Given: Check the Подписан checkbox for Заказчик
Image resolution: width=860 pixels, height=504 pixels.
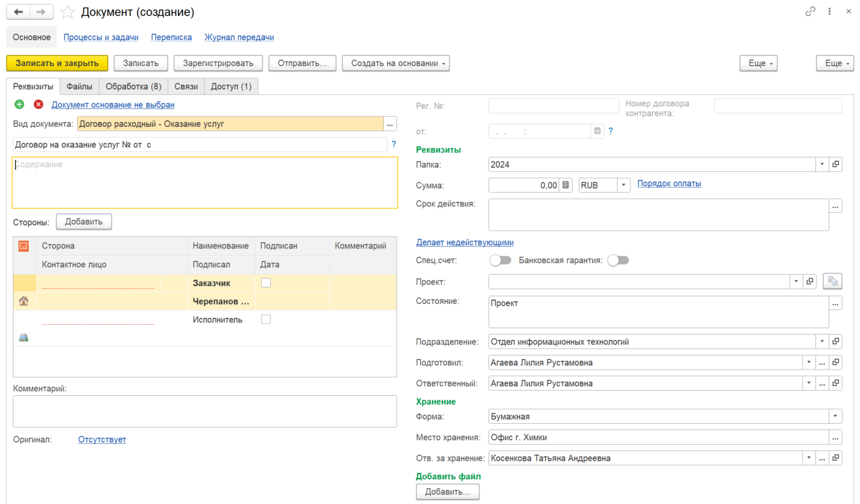Looking at the screenshot, I should pyautogui.click(x=266, y=283).
